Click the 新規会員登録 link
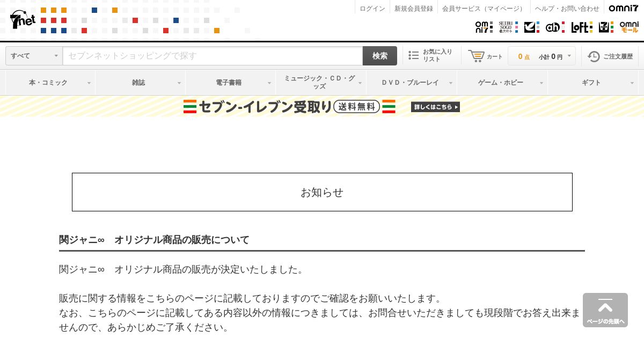Screen dimensions: 644x338 (414, 9)
